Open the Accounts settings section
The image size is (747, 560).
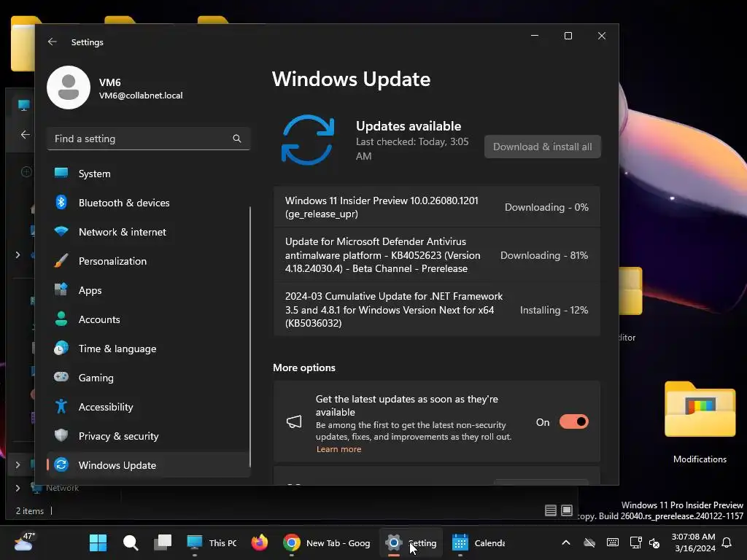click(x=148, y=319)
